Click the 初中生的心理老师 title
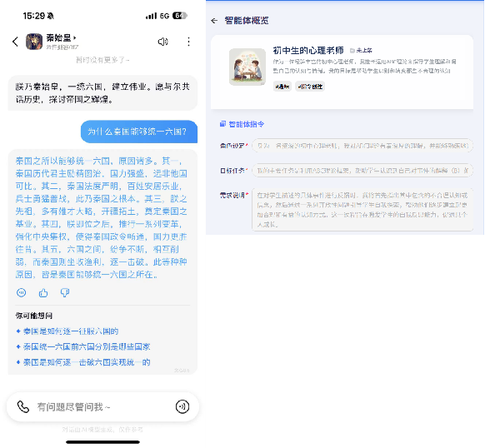Screen dimensions: 485x448 (308, 50)
